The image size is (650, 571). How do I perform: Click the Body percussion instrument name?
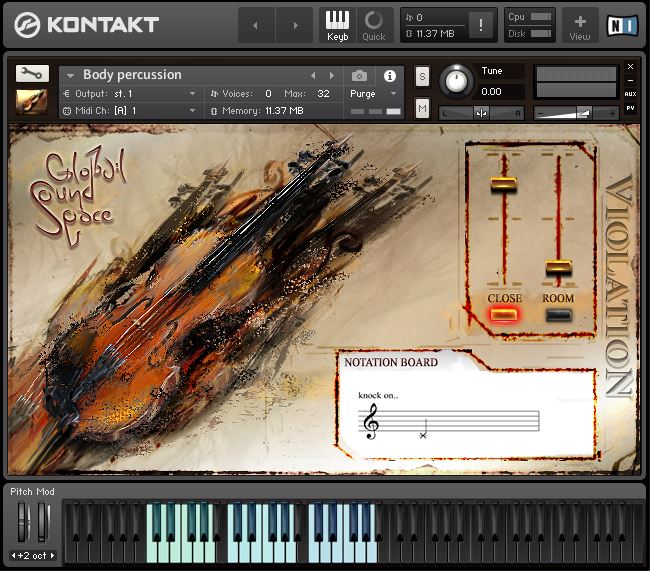point(132,75)
